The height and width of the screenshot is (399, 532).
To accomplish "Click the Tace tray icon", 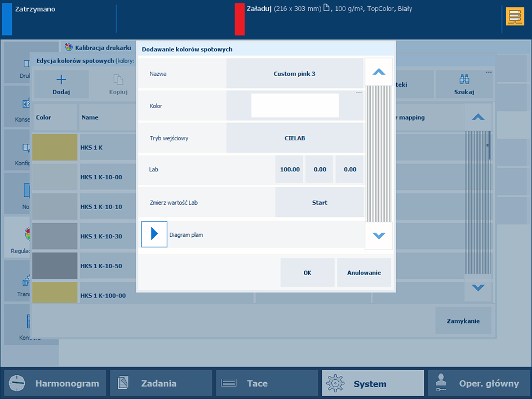I will click(x=229, y=383).
